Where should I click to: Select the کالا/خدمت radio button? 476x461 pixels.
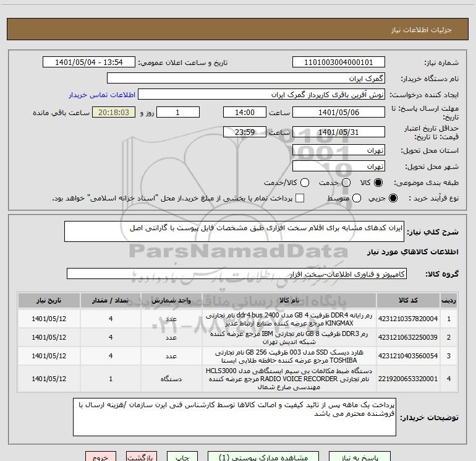[305, 183]
